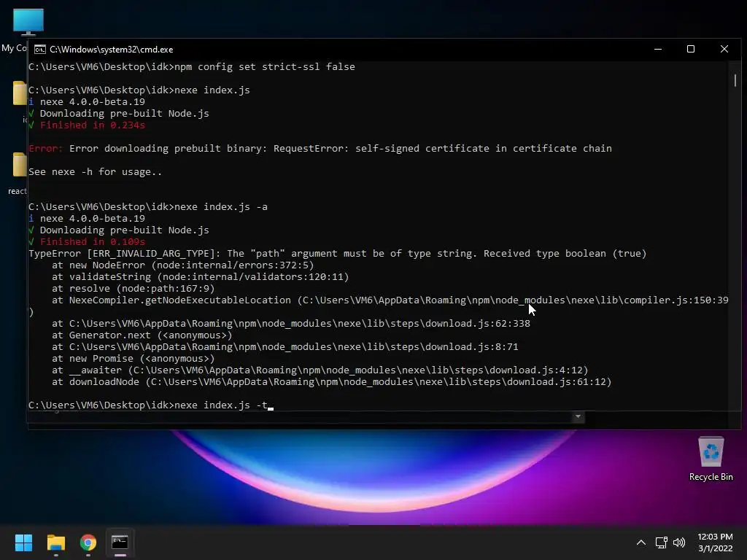Click the red 'Error:' label text
Viewport: 747px width, 560px height.
click(x=45, y=149)
